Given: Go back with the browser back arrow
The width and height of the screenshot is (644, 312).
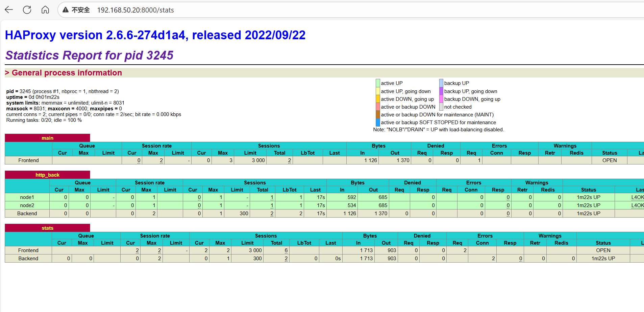Looking at the screenshot, I should pos(9,10).
